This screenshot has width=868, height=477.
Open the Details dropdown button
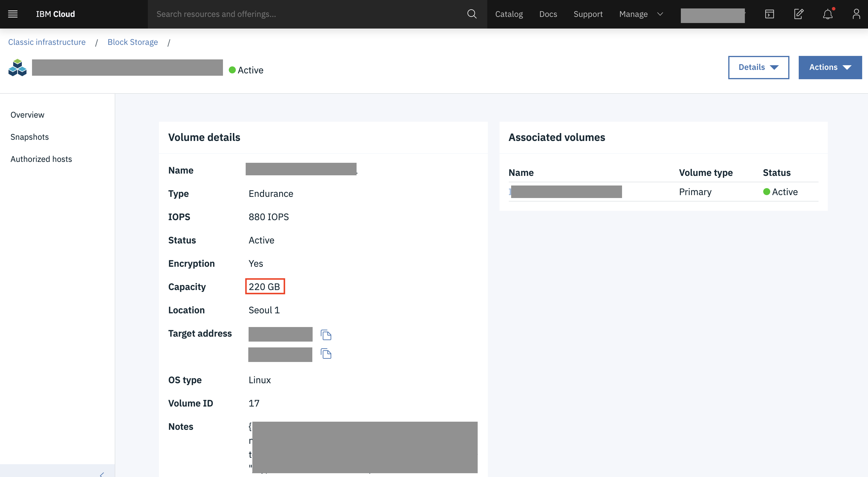[758, 68]
